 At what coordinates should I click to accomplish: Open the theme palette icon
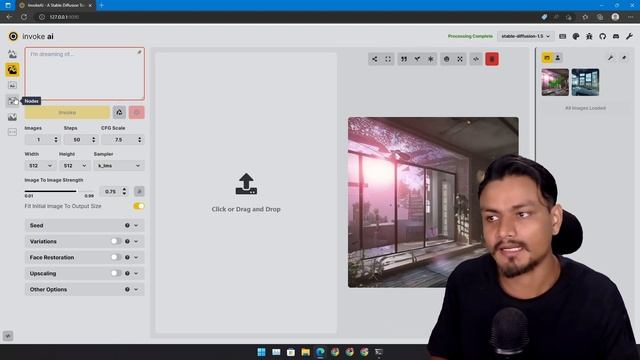(576, 36)
